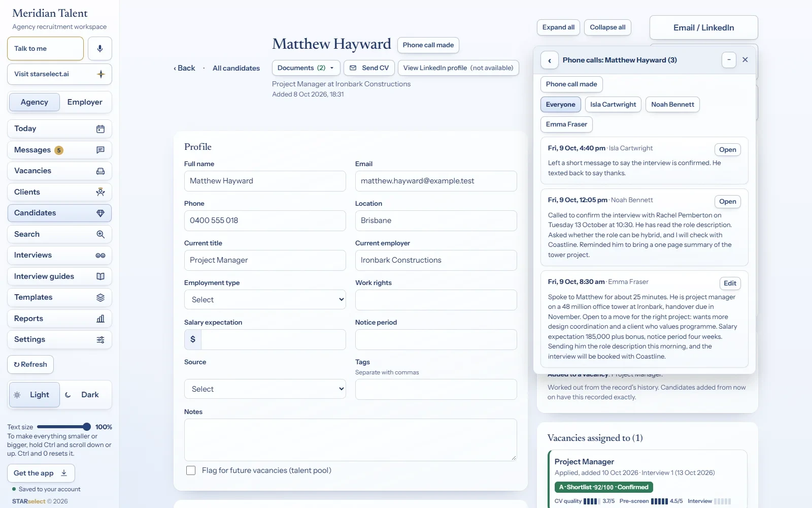Screen dimensions: 812x508
Task: Click the envelope icon on Send CV
Action: (x=353, y=68)
